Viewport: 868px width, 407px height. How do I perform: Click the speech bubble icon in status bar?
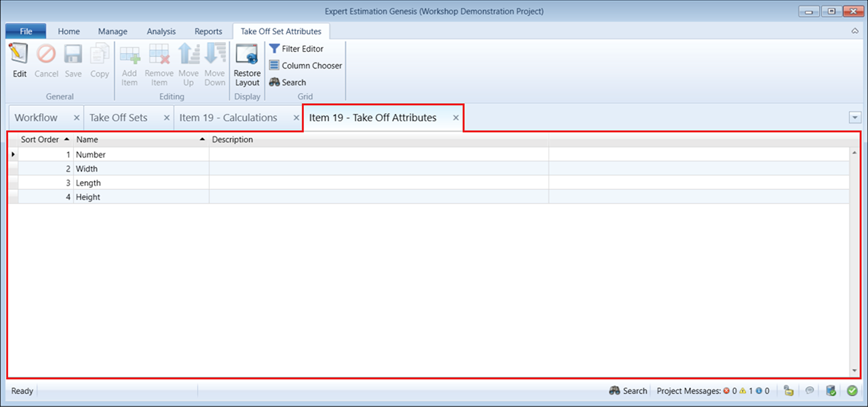pos(809,391)
